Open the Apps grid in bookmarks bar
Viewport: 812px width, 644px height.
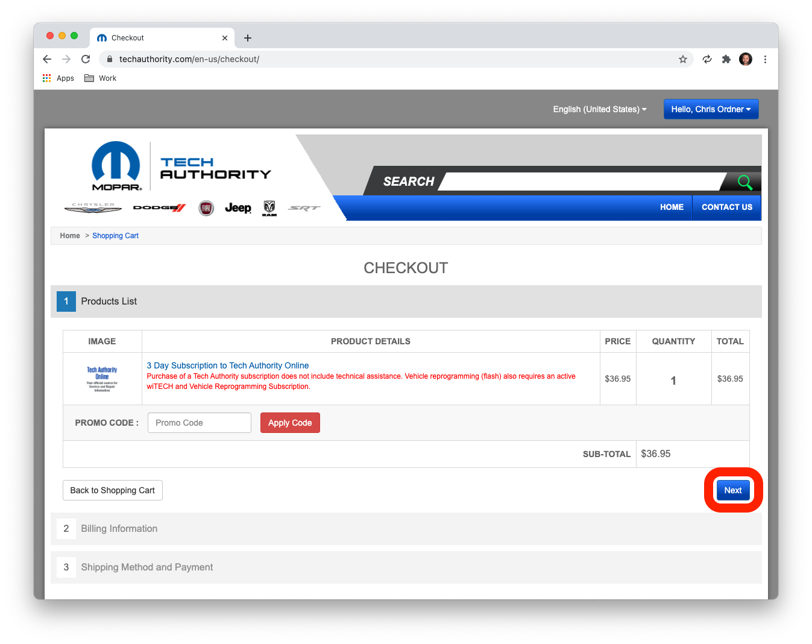click(x=58, y=78)
